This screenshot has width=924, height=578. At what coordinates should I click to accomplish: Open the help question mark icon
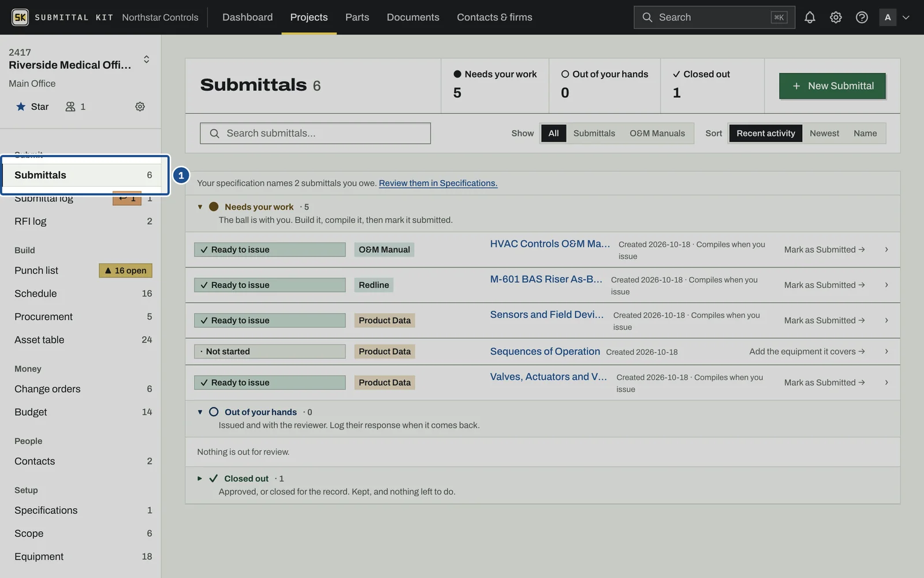(862, 17)
